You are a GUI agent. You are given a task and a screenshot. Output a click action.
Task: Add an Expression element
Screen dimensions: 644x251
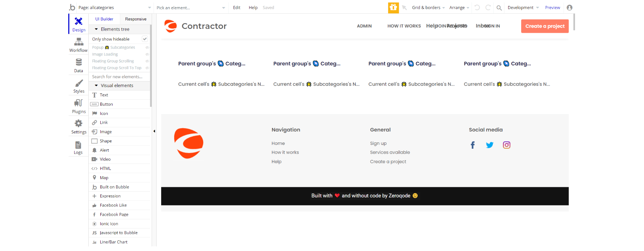[120, 196]
